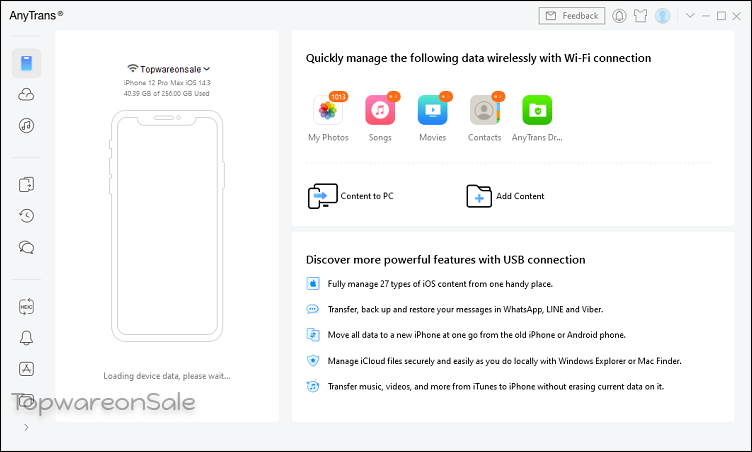
Task: Click 'Fully manage 27 types of iOS content' text
Action: click(440, 284)
